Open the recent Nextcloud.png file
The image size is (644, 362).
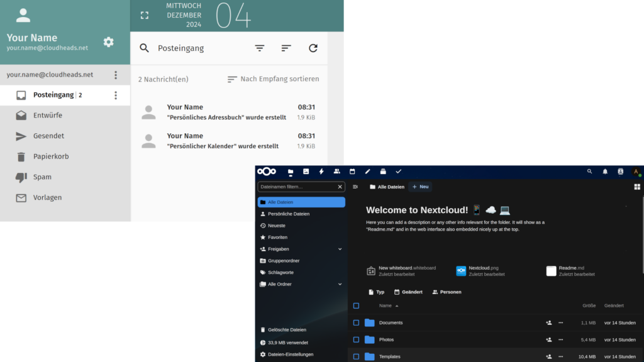click(x=480, y=271)
